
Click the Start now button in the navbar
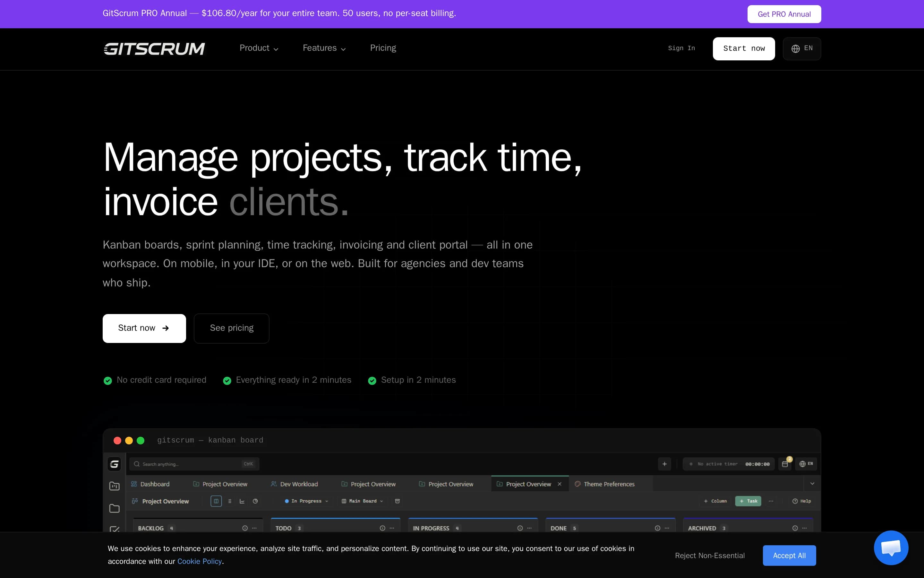743,48
